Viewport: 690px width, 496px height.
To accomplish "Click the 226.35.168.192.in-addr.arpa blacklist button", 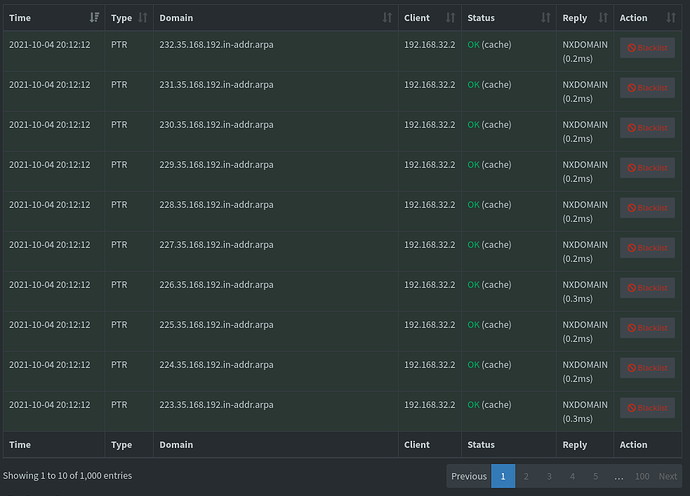I will pos(647,288).
